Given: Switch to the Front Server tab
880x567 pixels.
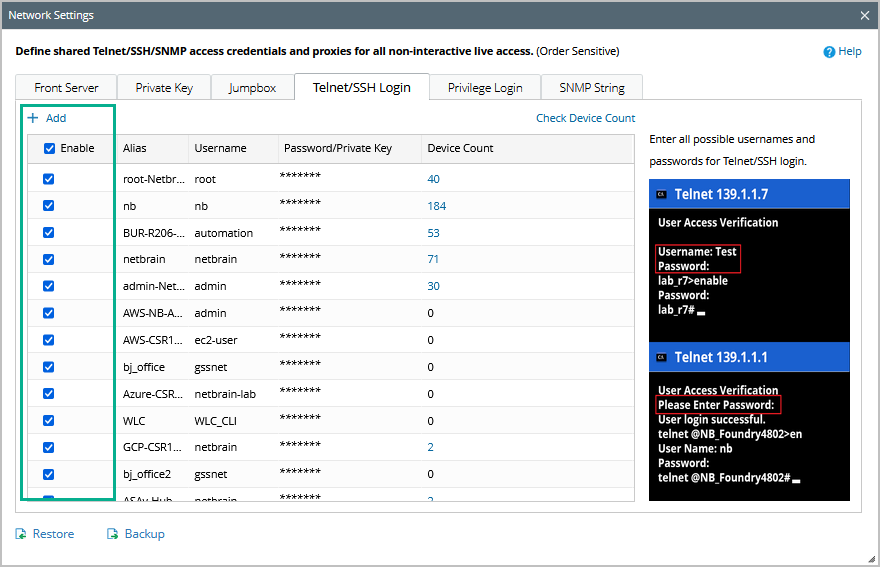Looking at the screenshot, I should coord(66,88).
